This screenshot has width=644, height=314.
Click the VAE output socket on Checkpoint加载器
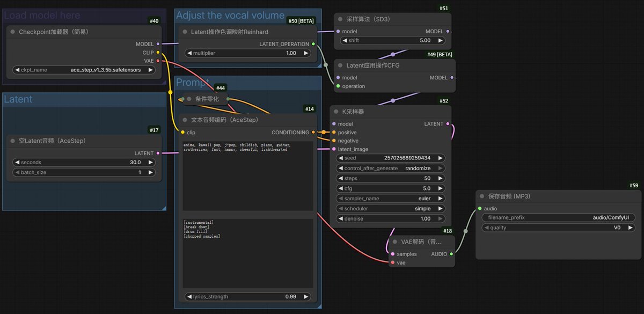tap(158, 61)
